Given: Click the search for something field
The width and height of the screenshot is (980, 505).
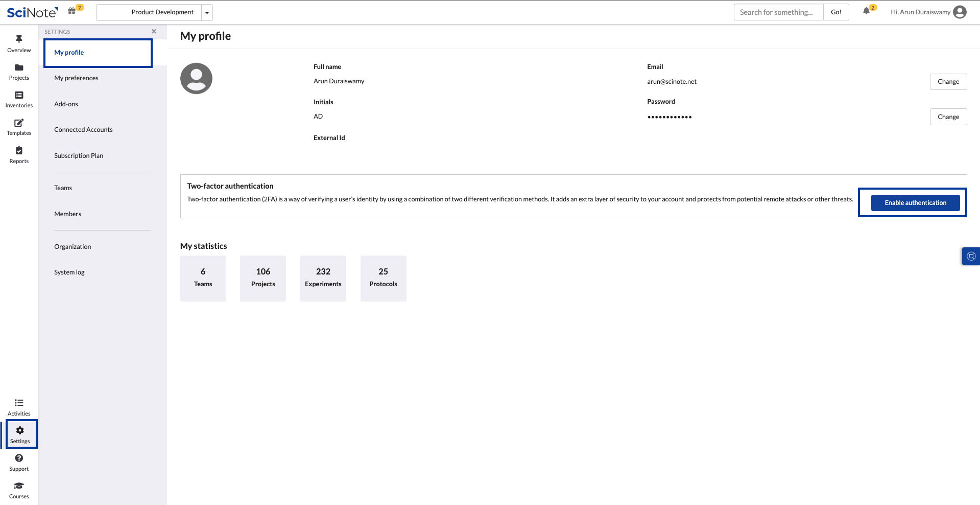Looking at the screenshot, I should coord(778,12).
